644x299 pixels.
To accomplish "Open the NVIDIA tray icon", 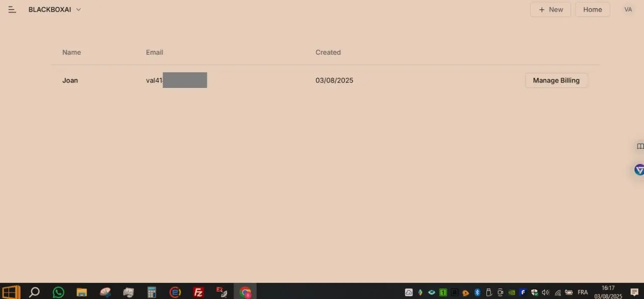I will coord(512,292).
